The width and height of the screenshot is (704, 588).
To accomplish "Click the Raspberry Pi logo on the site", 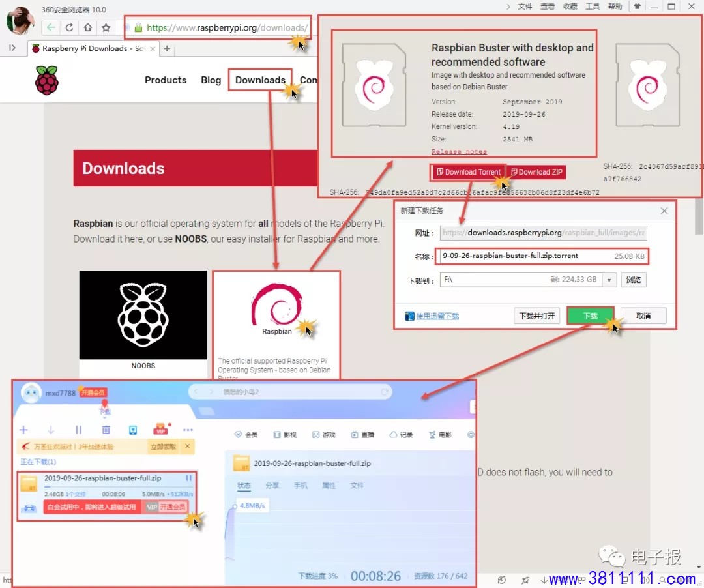I will click(47, 80).
